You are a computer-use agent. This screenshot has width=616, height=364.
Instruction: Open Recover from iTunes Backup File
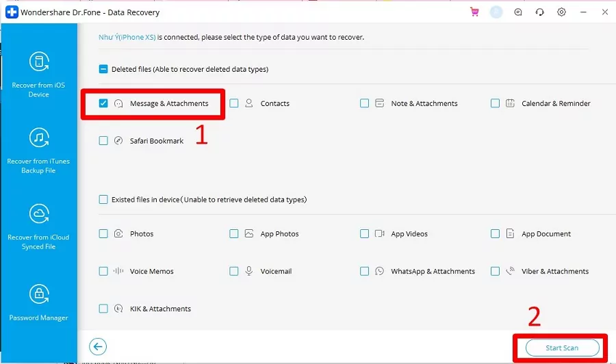(38, 151)
